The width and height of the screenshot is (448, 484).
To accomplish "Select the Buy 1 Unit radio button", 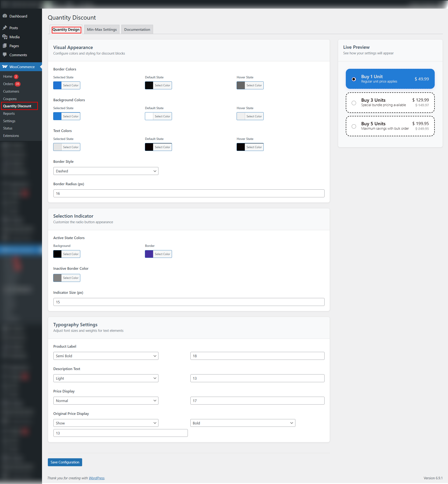I will pyautogui.click(x=354, y=79).
